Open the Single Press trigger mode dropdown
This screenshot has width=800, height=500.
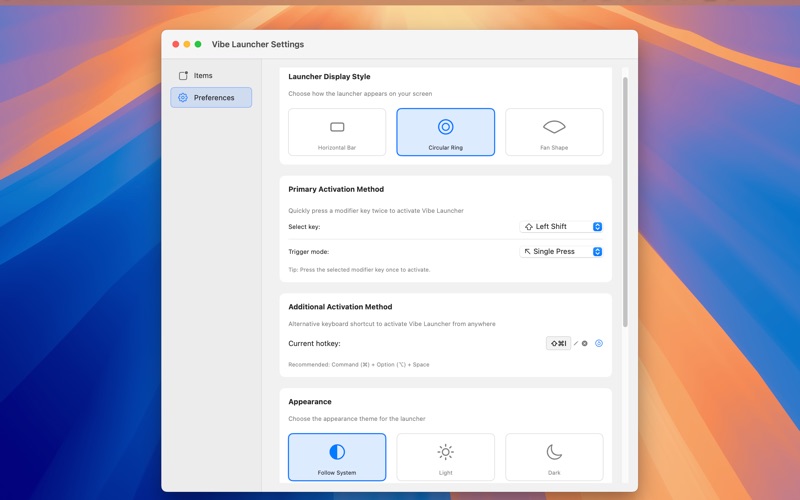point(561,252)
